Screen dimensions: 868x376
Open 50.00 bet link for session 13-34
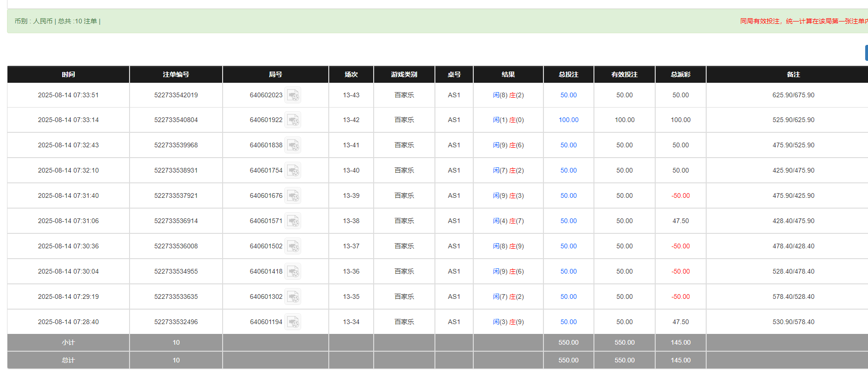[x=568, y=322]
